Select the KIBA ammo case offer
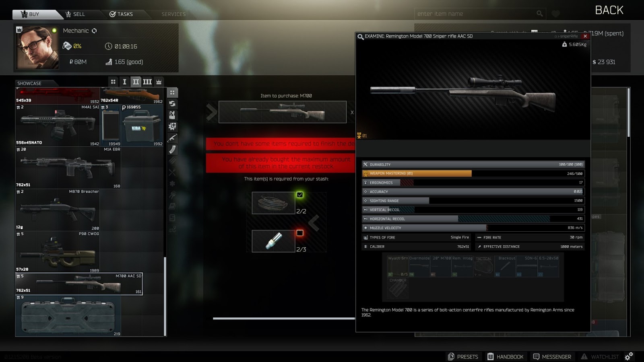The image size is (644, 362). coord(142,125)
